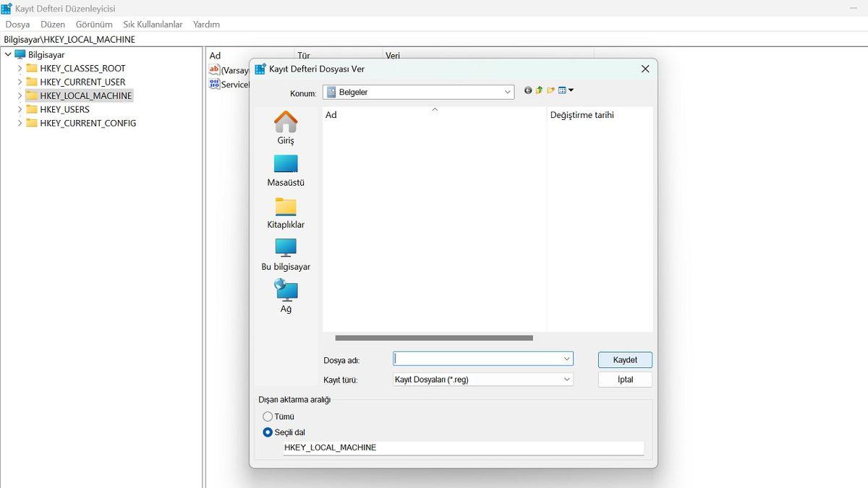Click the İptal button
The width and height of the screenshot is (868, 488).
tap(624, 379)
